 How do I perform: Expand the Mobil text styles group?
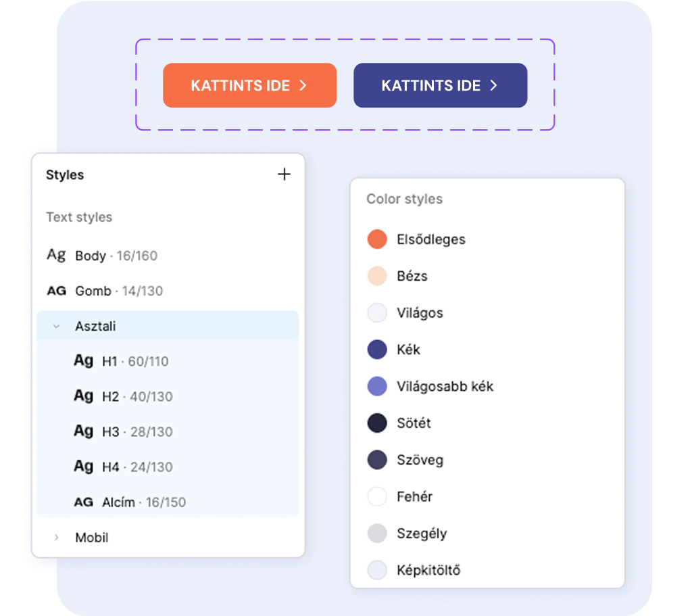(57, 538)
